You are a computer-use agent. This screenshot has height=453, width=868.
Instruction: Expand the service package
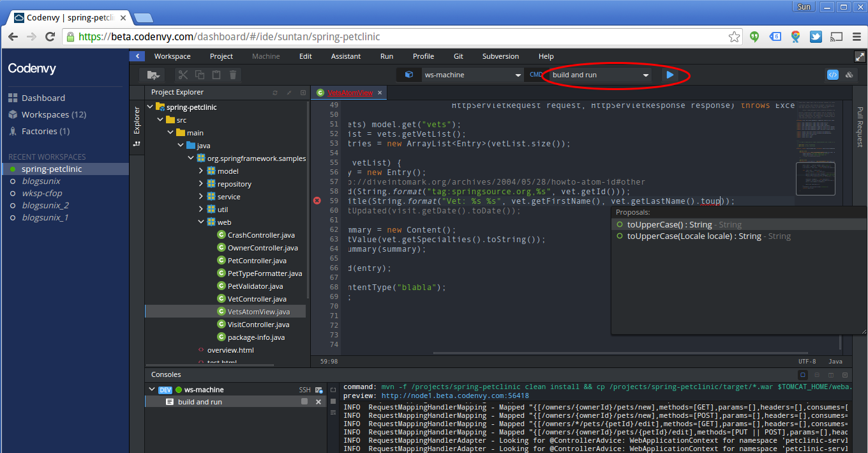pos(201,197)
